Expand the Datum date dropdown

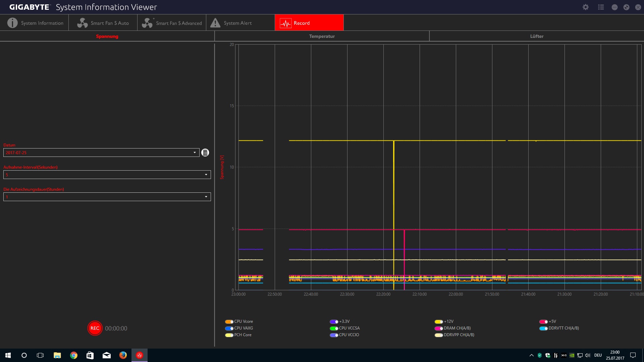pyautogui.click(x=195, y=153)
